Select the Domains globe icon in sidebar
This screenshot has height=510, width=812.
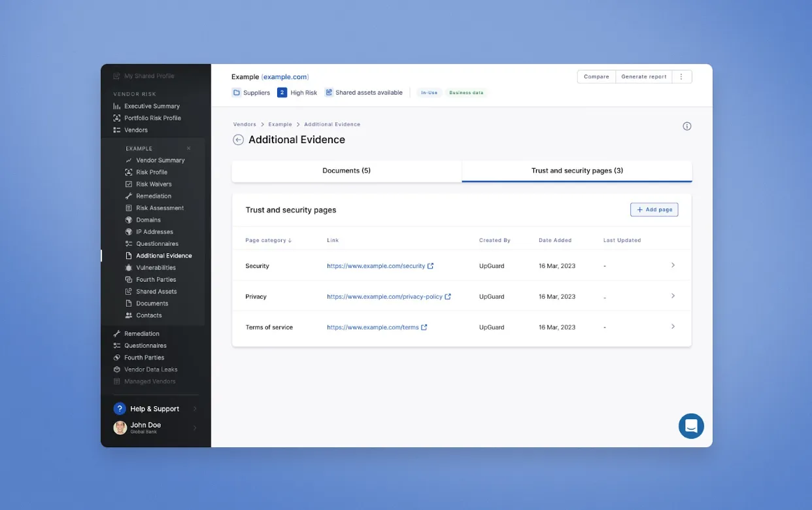click(129, 220)
